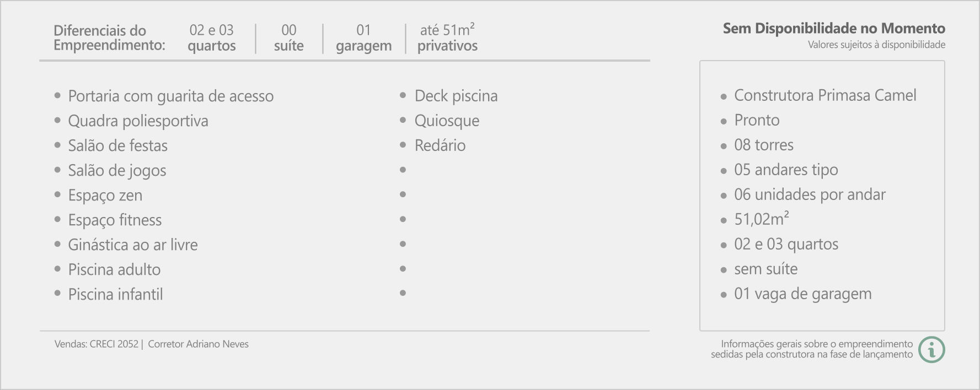980x390 pixels.
Task: Click the green information circle icon
Action: (x=931, y=350)
